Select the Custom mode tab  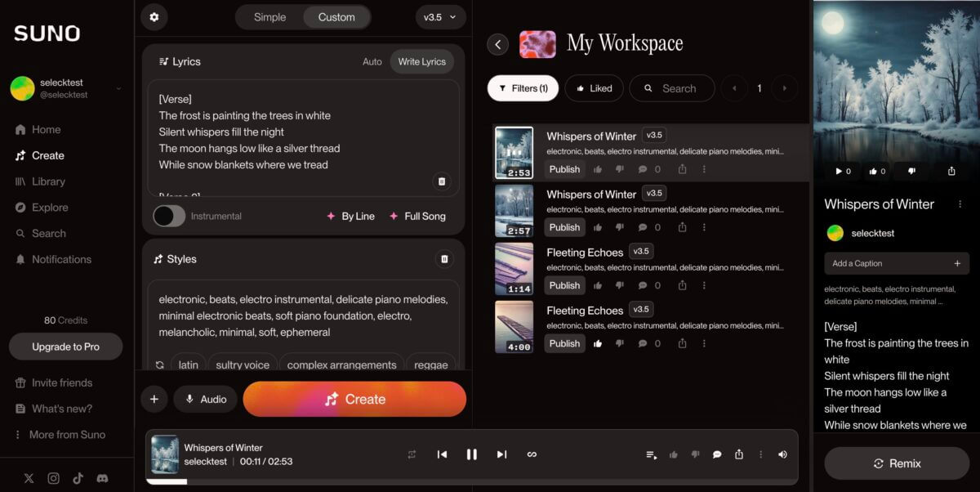[x=336, y=17]
